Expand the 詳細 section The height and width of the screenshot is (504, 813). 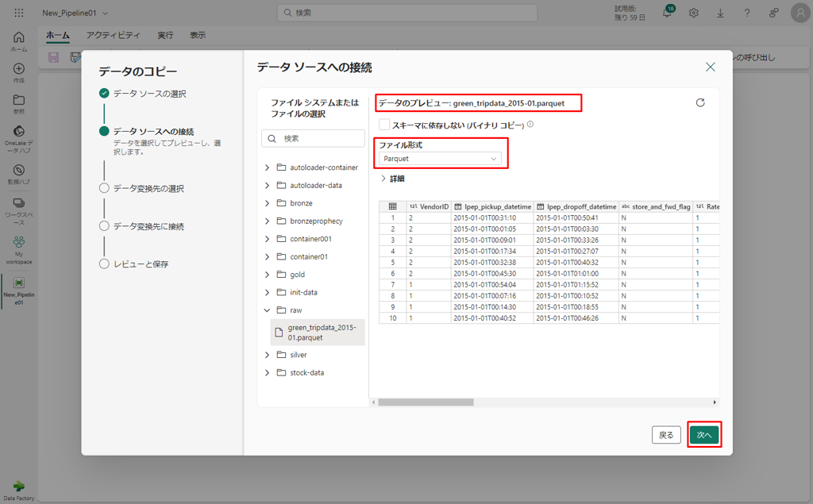[392, 179]
